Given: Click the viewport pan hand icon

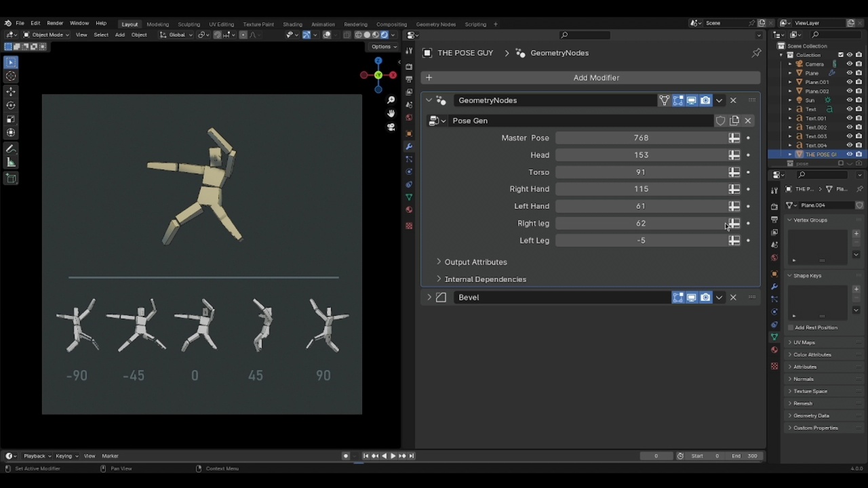Looking at the screenshot, I should (391, 113).
